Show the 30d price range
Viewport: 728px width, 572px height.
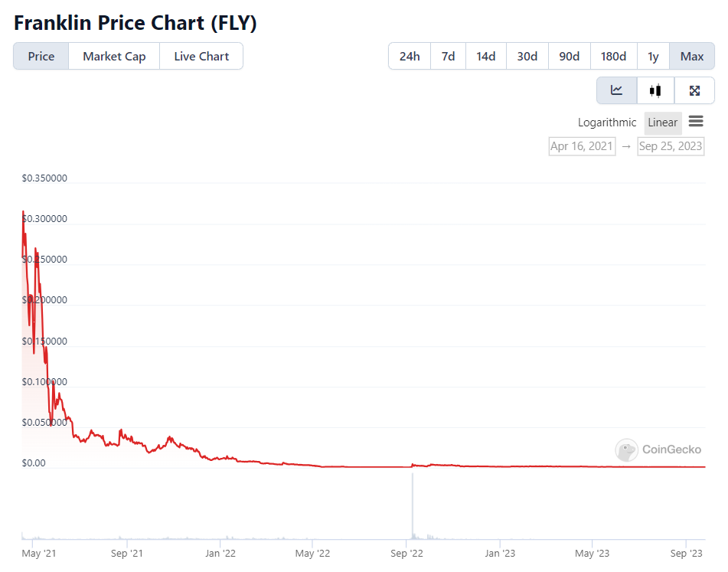coord(527,57)
